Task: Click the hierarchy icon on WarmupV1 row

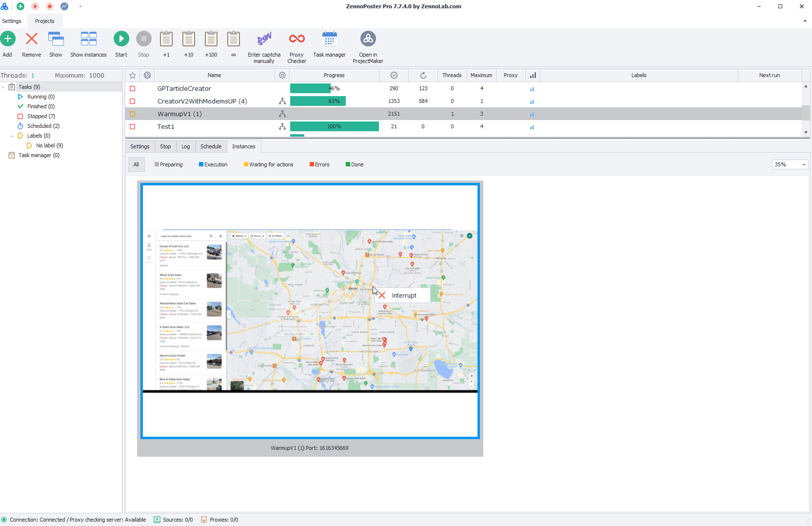Action: point(282,114)
